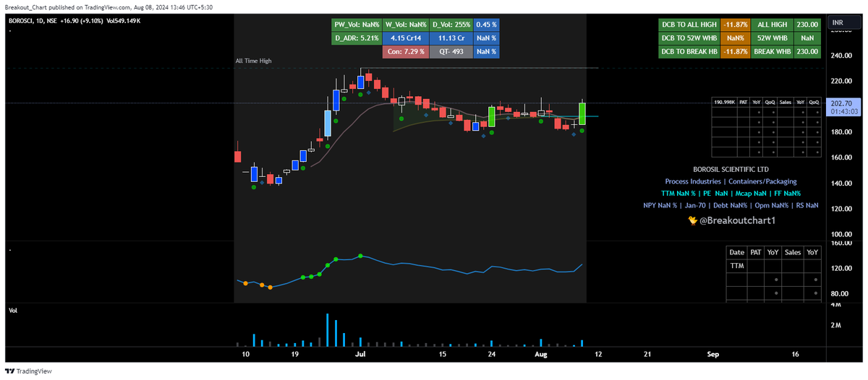Viewport: 868px width, 380px height.
Task: Select the W_Vol: NaN% cell
Action: tap(405, 25)
